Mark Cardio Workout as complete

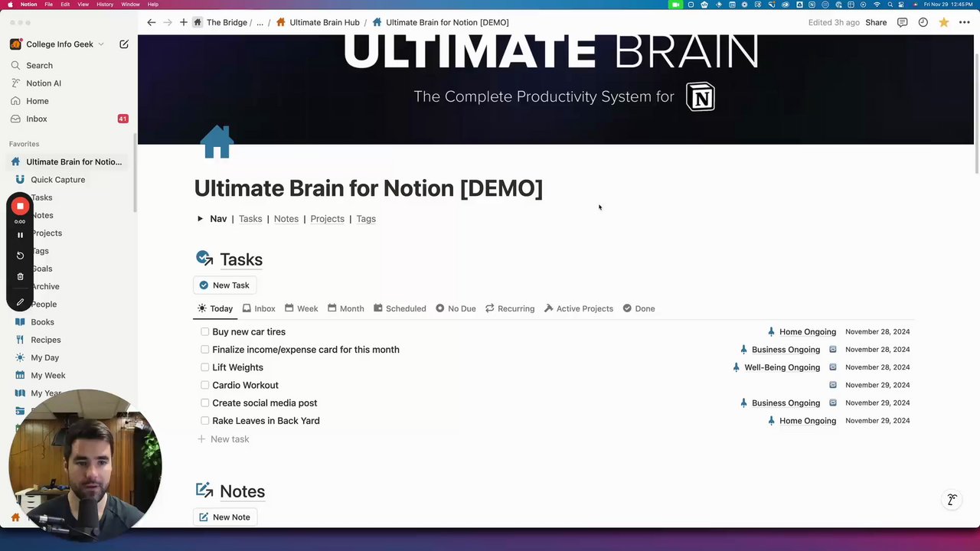204,385
